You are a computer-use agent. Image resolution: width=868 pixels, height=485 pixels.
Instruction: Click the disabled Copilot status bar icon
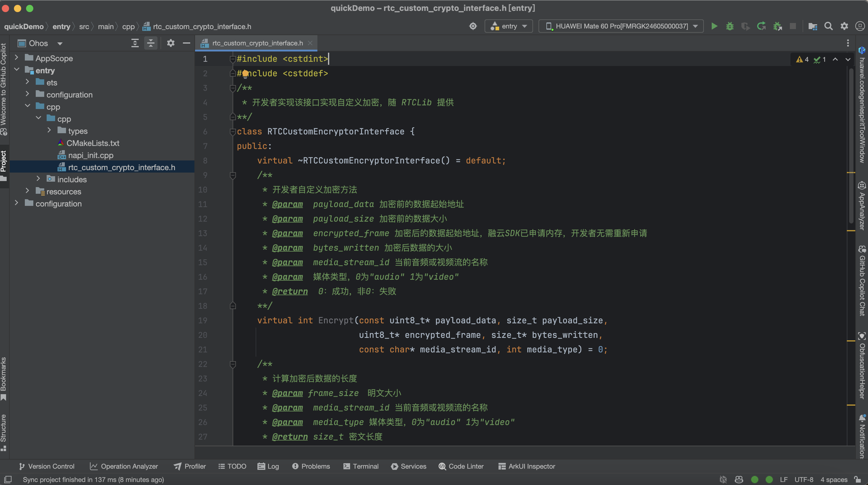tap(723, 479)
